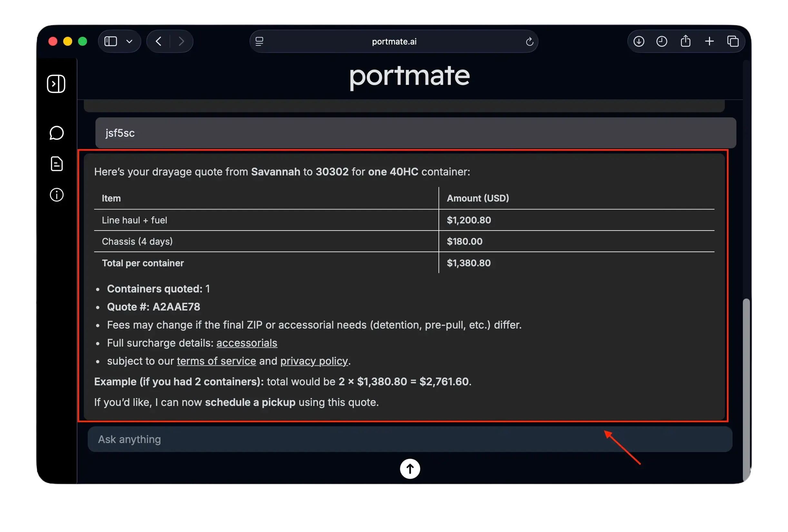Click the Containers quoted: 1 bullet
The image size is (788, 532).
coord(158,289)
